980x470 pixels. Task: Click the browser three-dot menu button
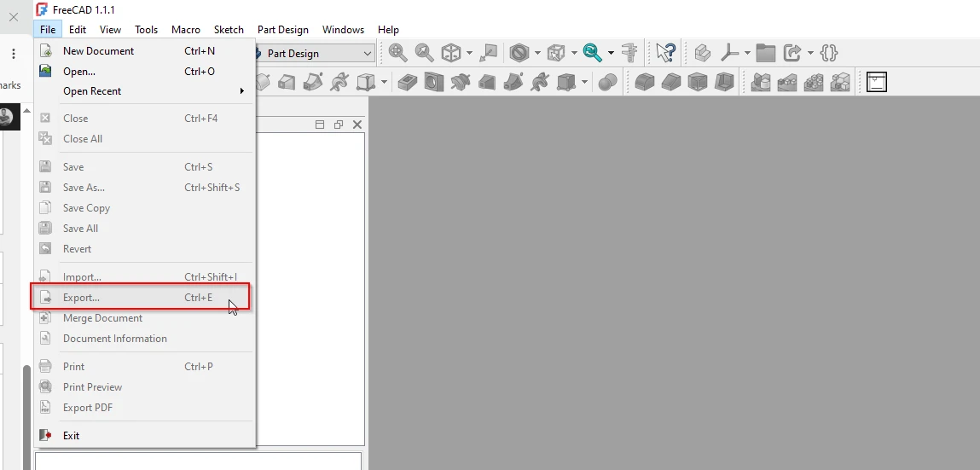click(x=13, y=55)
